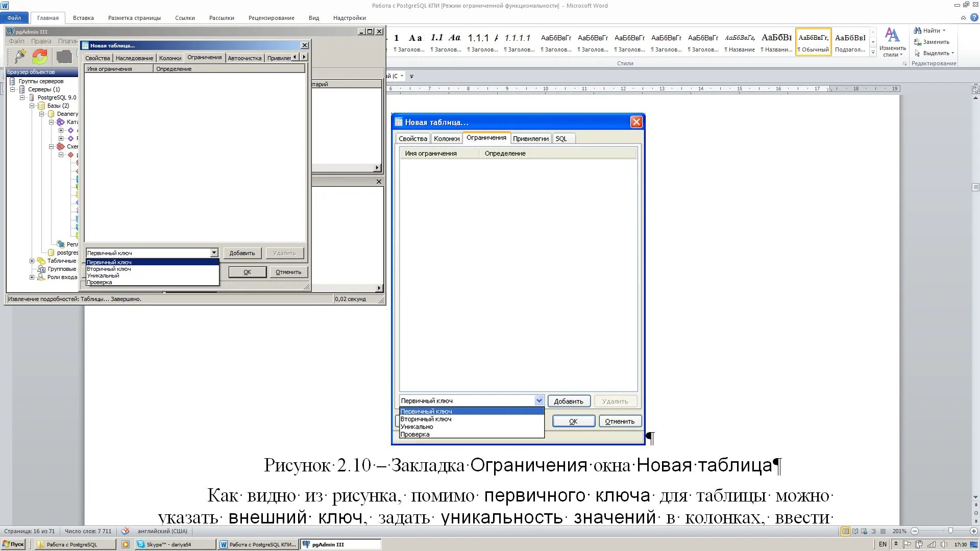The height and width of the screenshot is (551, 980).
Task: Collapse the Серверы (1) tree node
Action: [x=13, y=89]
